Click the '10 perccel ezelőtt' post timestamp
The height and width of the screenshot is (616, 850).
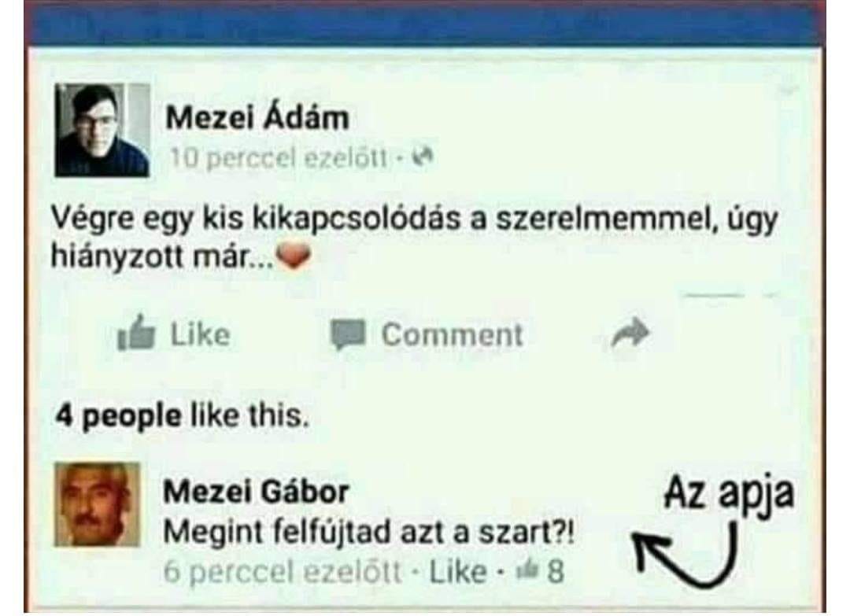point(279,158)
